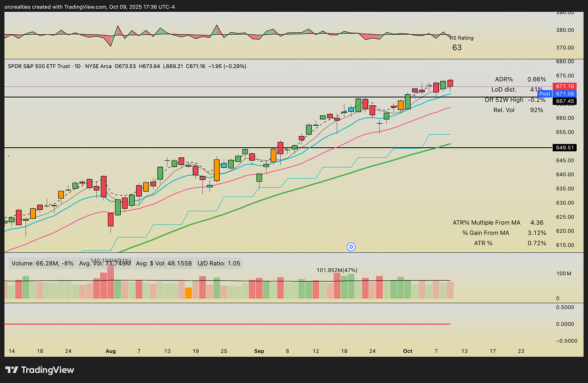Click the SPDR S&P 500 ETF Trust title
This screenshot has height=383, width=588.
(x=39, y=66)
